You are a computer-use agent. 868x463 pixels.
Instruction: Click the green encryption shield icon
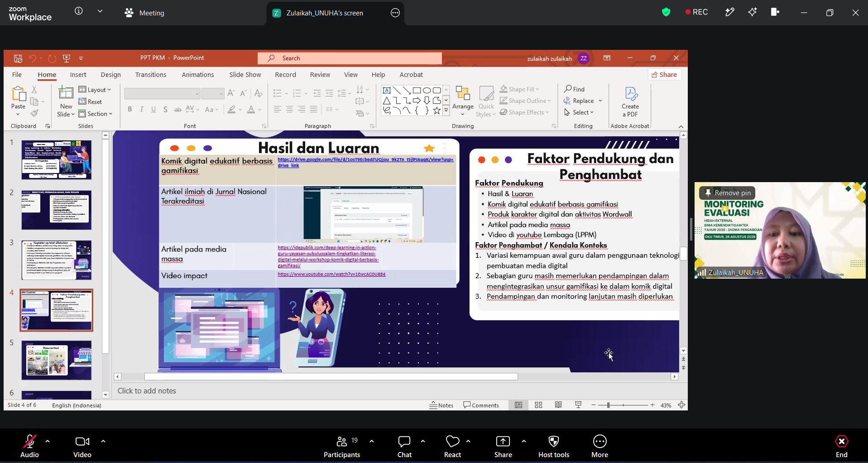click(666, 12)
